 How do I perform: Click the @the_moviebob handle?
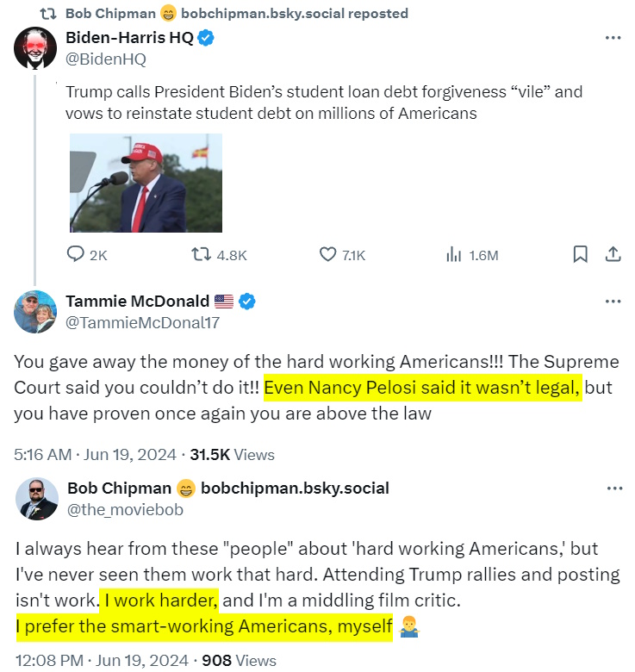coord(126,509)
